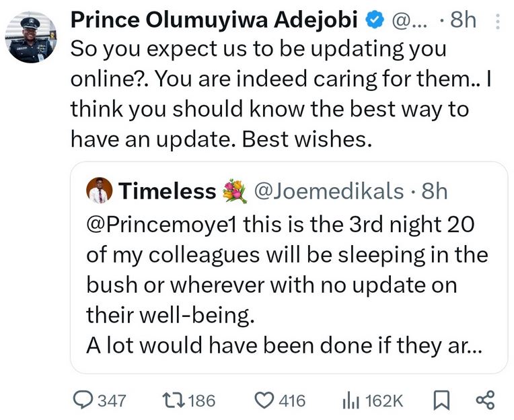Click the reply speech bubble icon
This screenshot has width=514, height=420.
tap(83, 400)
